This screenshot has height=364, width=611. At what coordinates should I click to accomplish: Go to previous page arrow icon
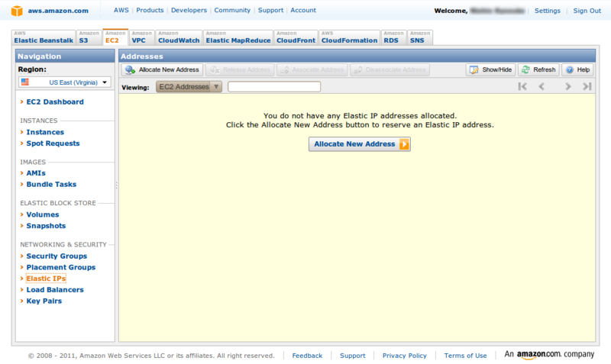[x=541, y=86]
